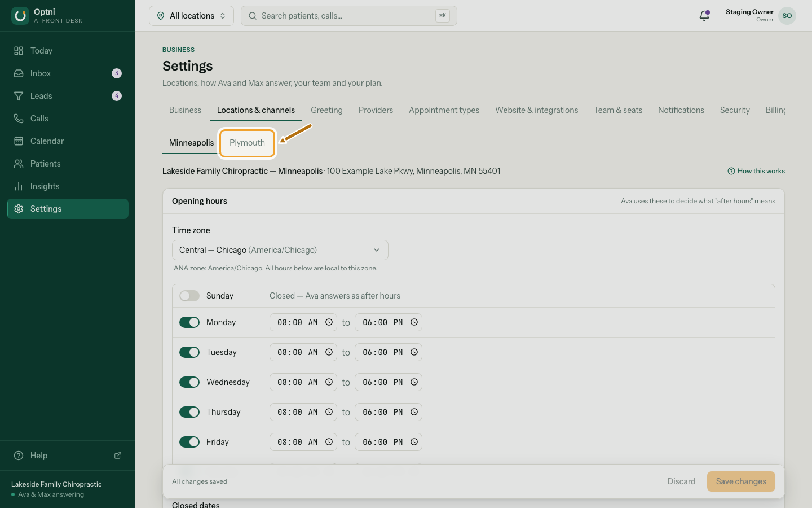
Task: Toggle Tuesday opening hours off
Action: pyautogui.click(x=189, y=352)
